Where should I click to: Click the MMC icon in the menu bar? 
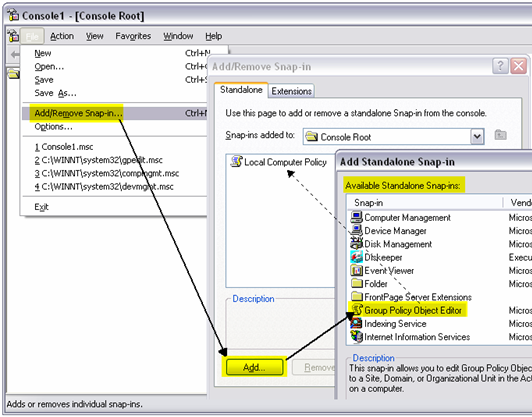(x=13, y=36)
